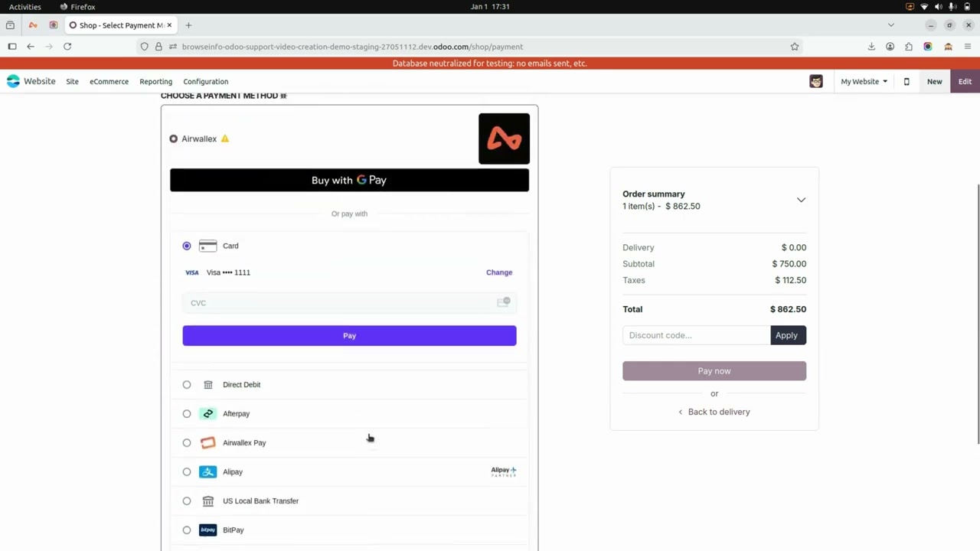Click the blue Alipay icon

[207, 472]
